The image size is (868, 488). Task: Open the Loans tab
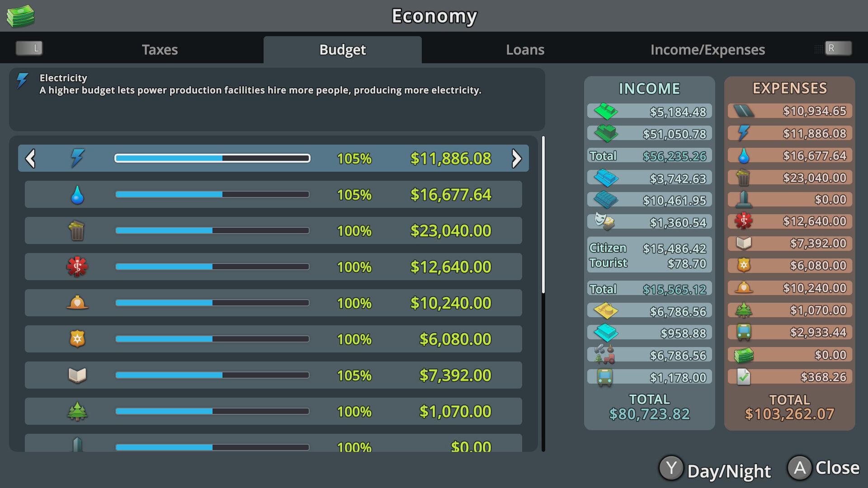coord(525,50)
